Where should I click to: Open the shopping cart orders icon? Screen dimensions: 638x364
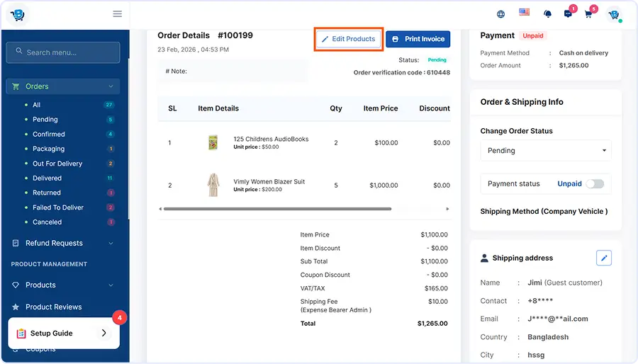tap(588, 14)
